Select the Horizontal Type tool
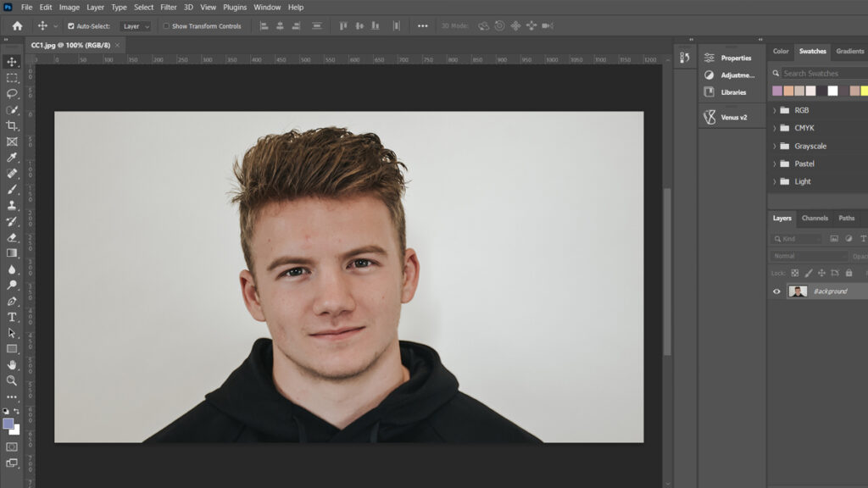The height and width of the screenshot is (488, 868). coord(12,317)
